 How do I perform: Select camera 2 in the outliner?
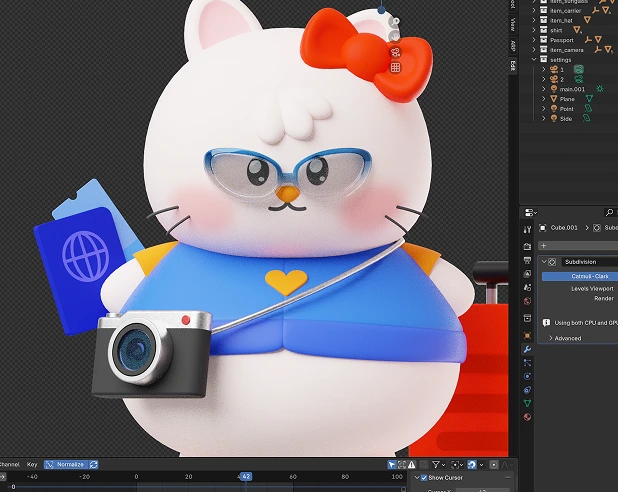pos(562,79)
